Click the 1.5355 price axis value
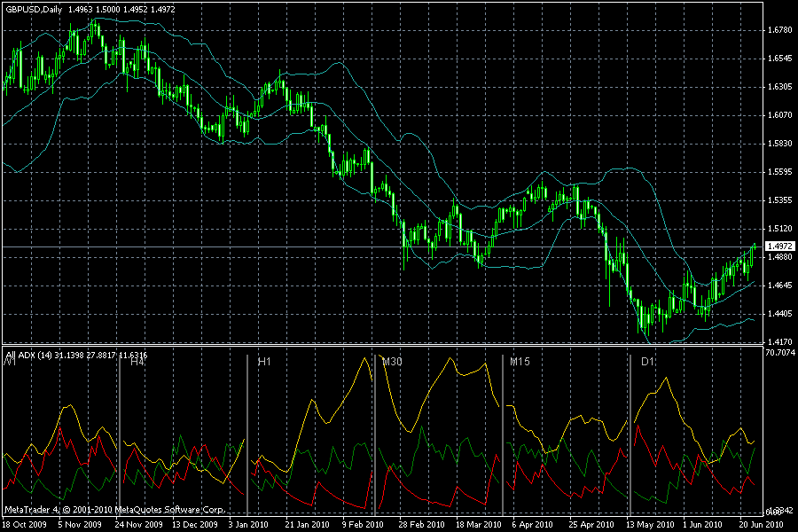 click(x=780, y=200)
